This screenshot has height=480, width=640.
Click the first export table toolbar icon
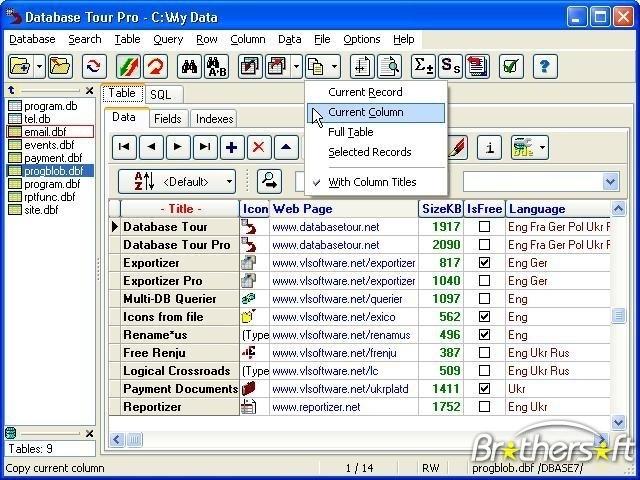pos(250,66)
